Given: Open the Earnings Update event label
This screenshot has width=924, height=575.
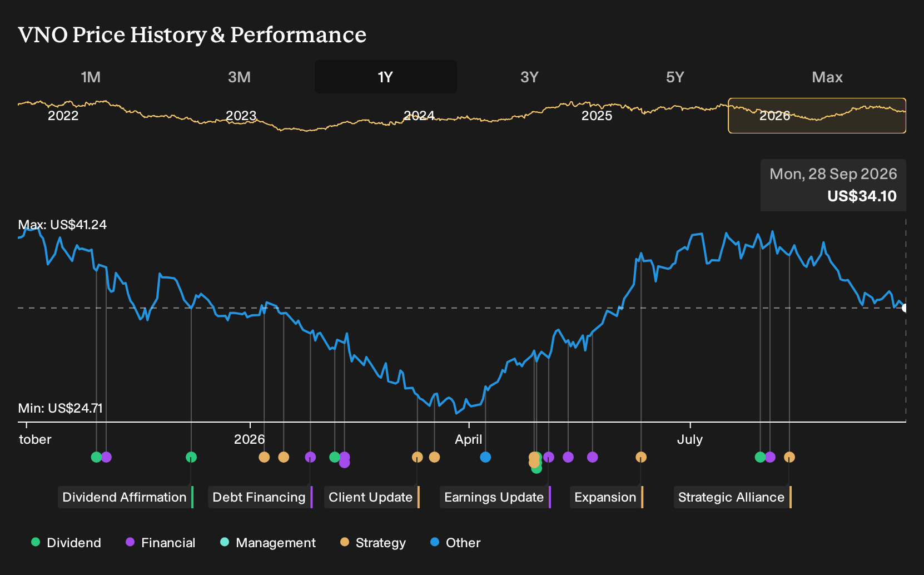Looking at the screenshot, I should click(x=495, y=497).
